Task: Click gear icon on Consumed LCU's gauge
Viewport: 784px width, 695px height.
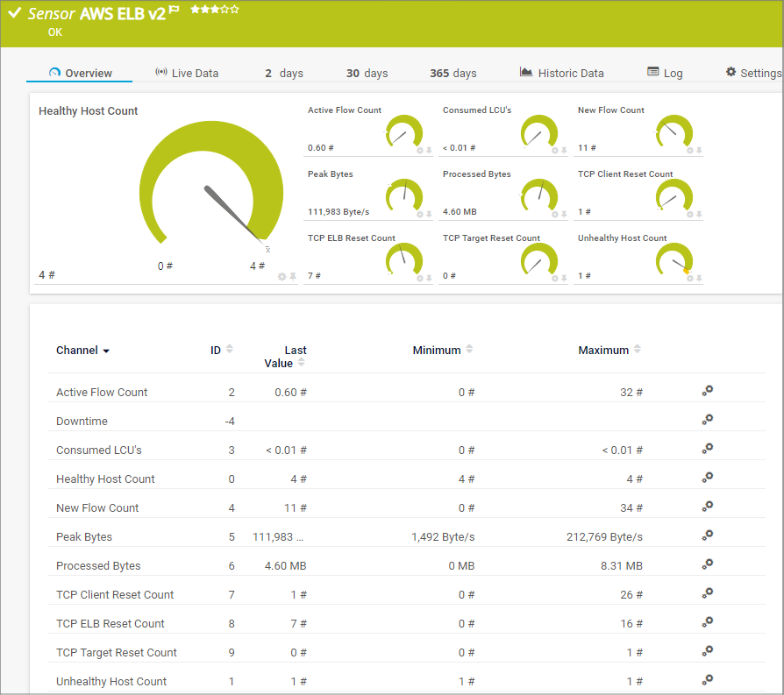Action: pos(554,151)
